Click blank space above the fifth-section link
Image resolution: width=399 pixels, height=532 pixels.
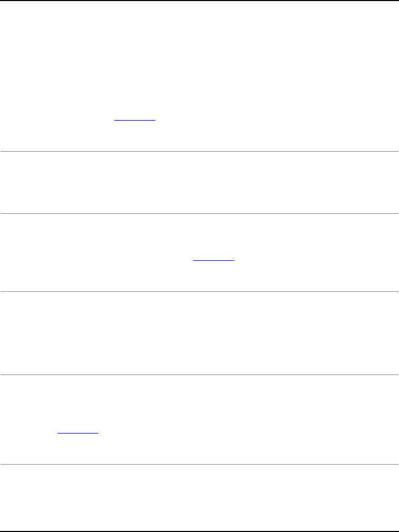coord(78,400)
